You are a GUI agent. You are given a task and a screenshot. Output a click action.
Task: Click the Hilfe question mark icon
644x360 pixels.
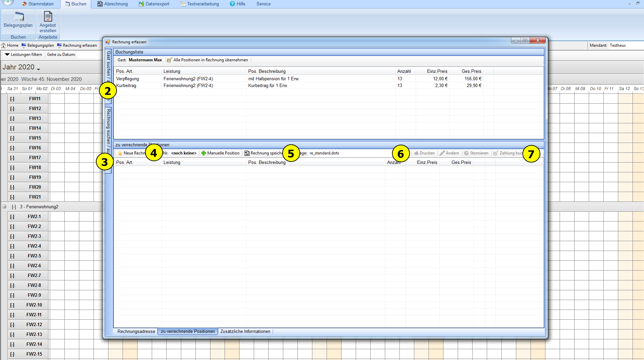[x=232, y=4]
